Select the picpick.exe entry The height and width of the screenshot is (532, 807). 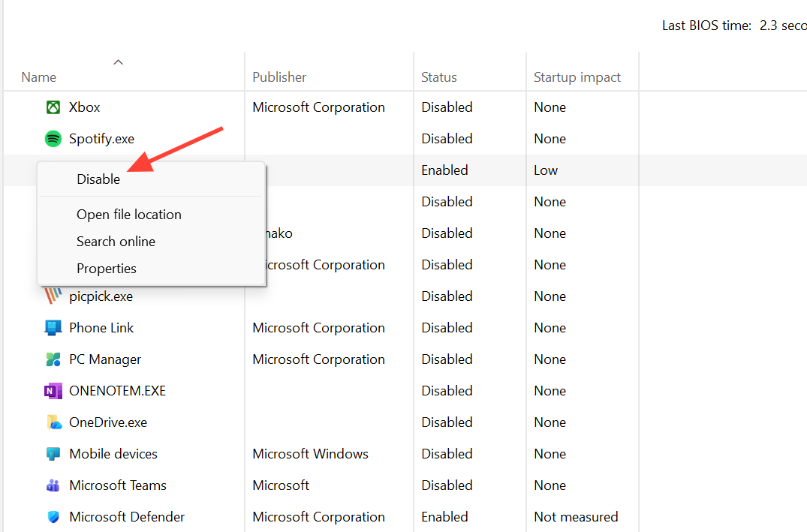(x=101, y=296)
